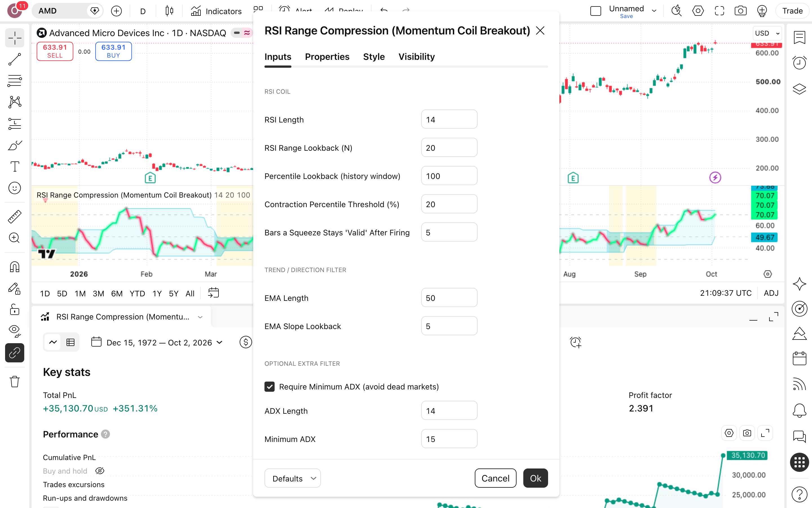The image size is (812, 508).
Task: Open the calendar icon in right sidebar
Action: pyautogui.click(x=799, y=358)
